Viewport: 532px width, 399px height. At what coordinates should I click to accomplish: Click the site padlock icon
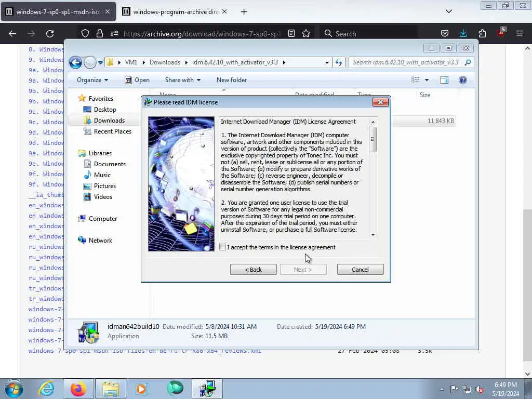tap(99, 34)
